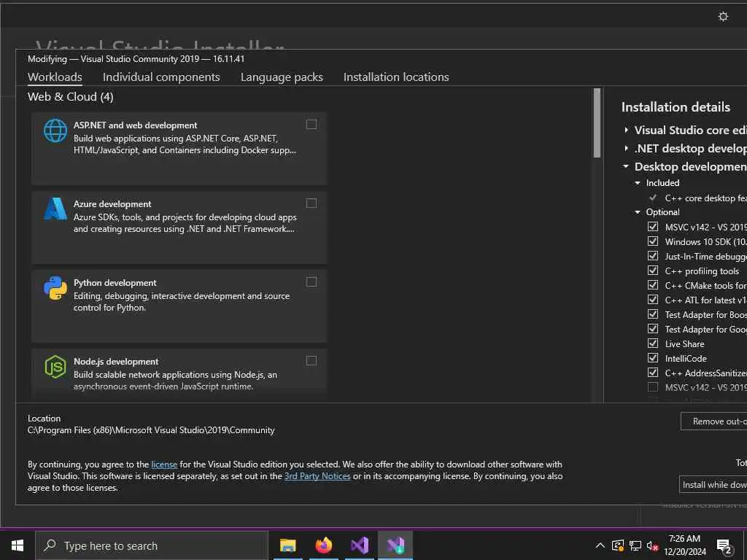Click the Azure development logo icon

pos(55,209)
